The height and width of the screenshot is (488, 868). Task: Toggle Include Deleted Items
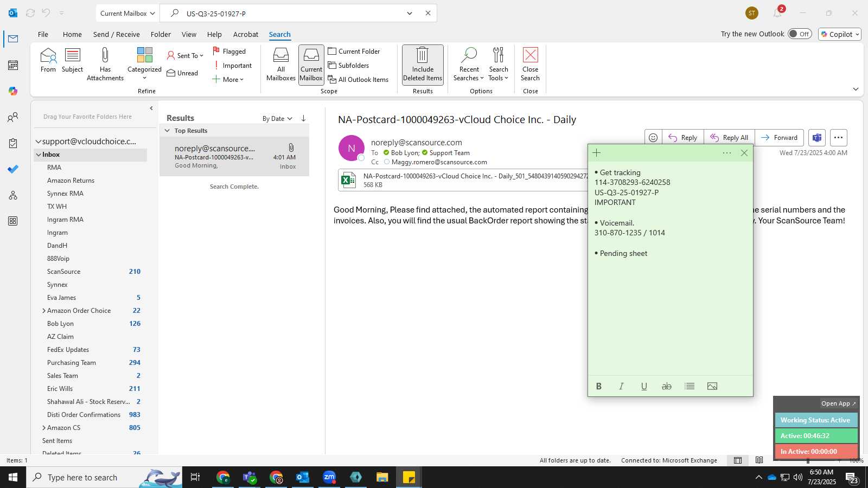click(423, 64)
